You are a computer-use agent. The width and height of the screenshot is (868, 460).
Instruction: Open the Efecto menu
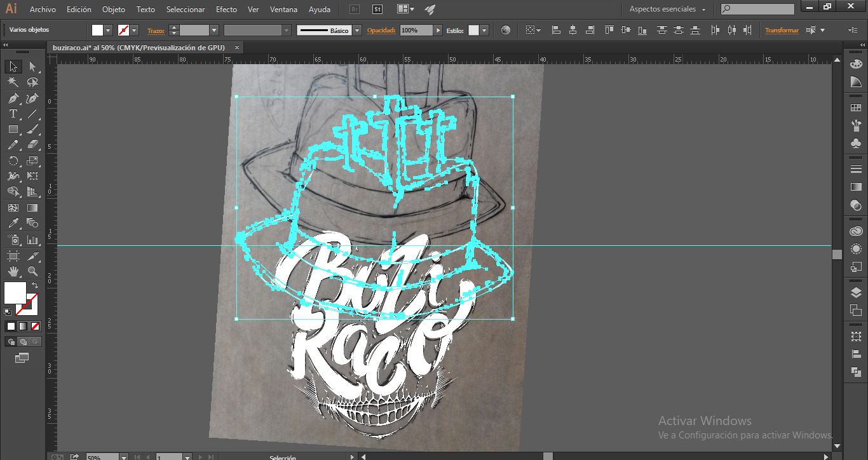[226, 10]
